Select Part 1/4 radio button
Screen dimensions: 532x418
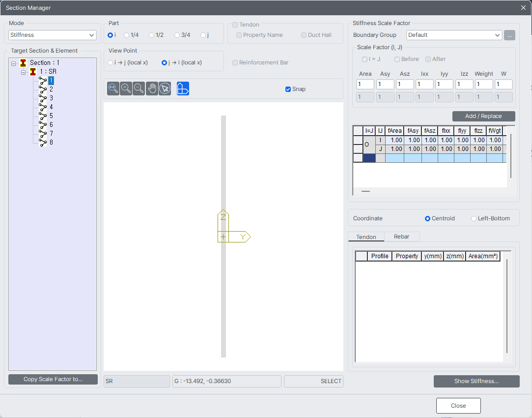tap(127, 35)
